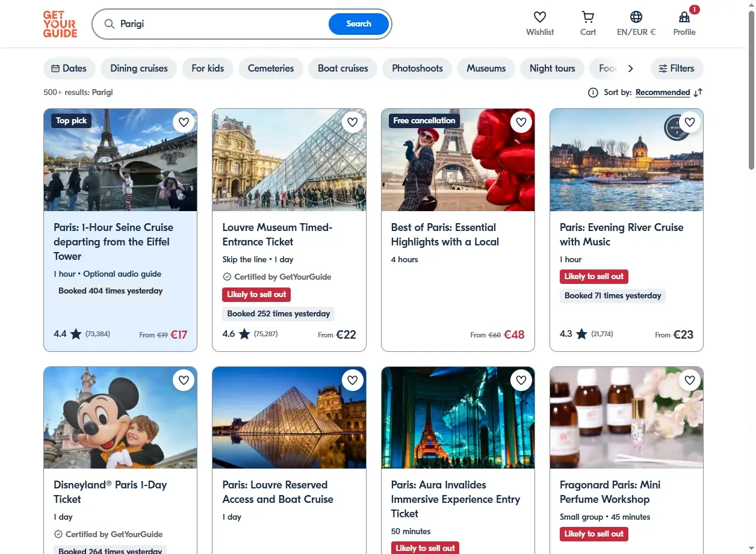Click the perfume bottles workshop photo
The width and height of the screenshot is (756, 554).
point(627,418)
